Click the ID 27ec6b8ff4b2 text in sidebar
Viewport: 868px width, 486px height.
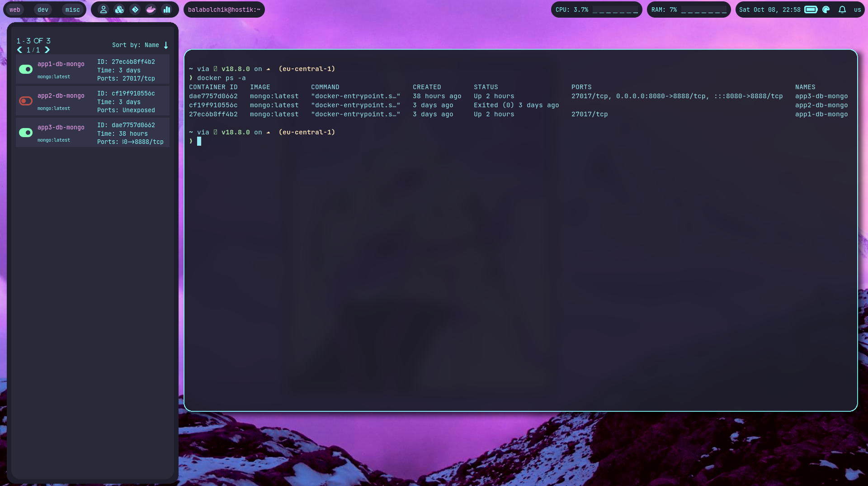pos(126,62)
